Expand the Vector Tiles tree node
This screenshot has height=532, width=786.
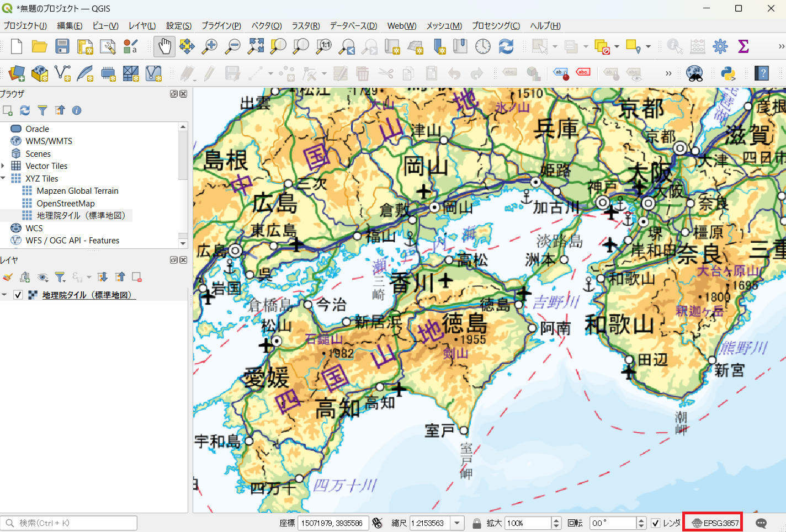[x=3, y=166]
